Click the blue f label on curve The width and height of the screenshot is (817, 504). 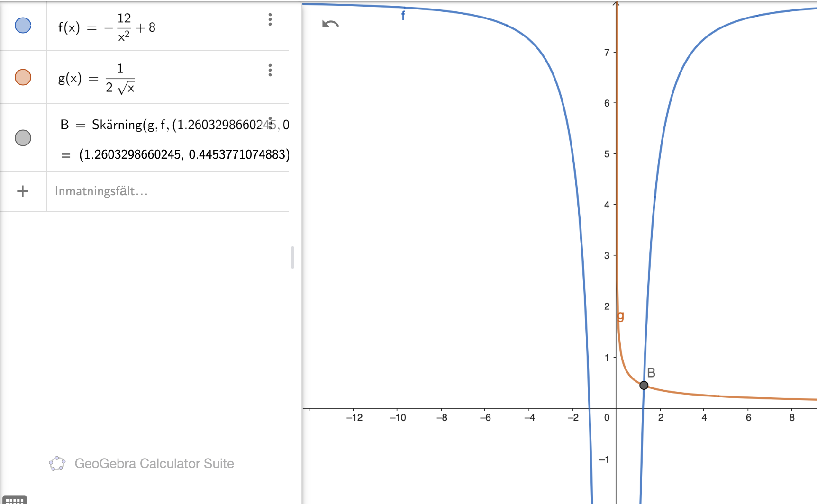tap(403, 16)
